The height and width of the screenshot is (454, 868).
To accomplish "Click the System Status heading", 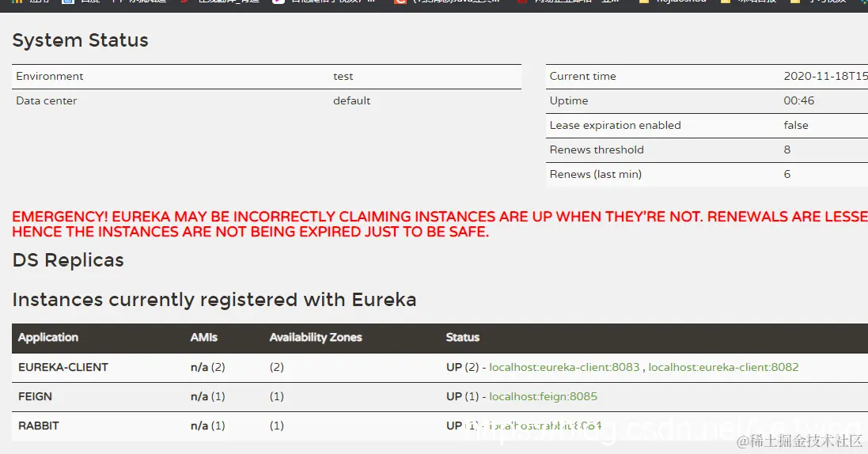I will [80, 40].
